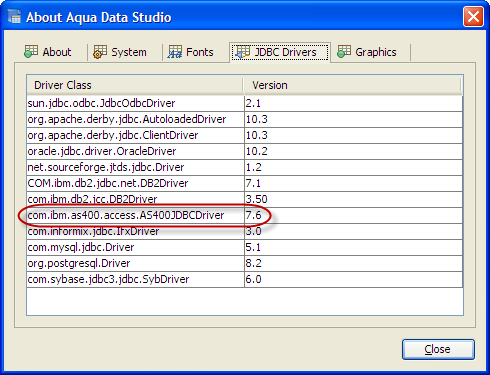Click the System tab gear icon
The width and height of the screenshot is (490, 375).
(x=100, y=52)
